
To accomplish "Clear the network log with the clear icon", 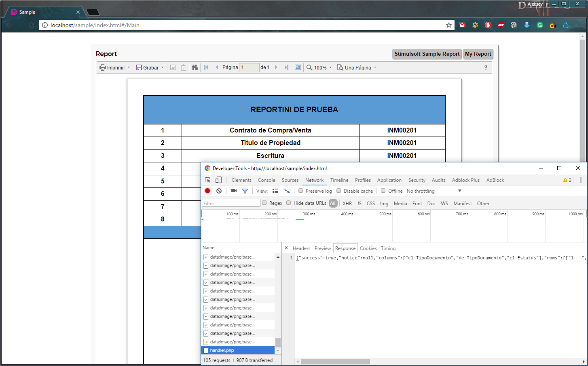I will [219, 191].
